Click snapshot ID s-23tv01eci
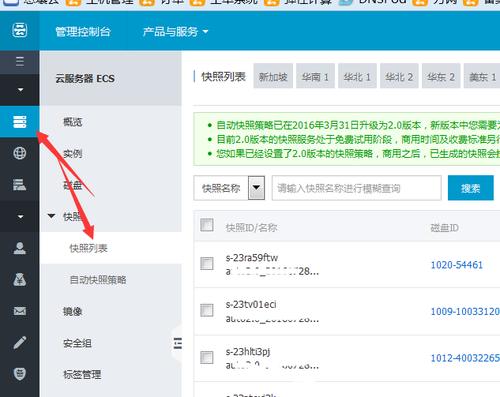The image size is (500, 397). (251, 304)
